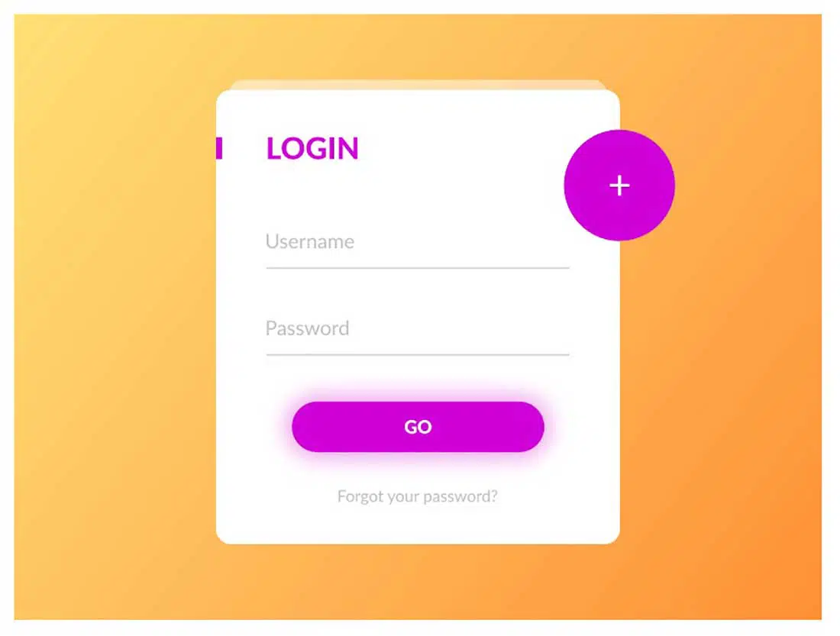Select the magenta accent bar beside LOGIN
The height and width of the screenshot is (636, 840).
tap(219, 148)
